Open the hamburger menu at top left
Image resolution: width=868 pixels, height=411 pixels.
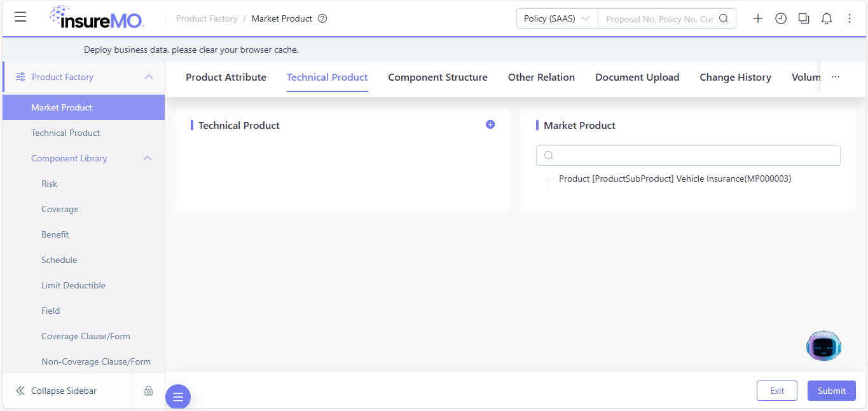click(x=20, y=17)
